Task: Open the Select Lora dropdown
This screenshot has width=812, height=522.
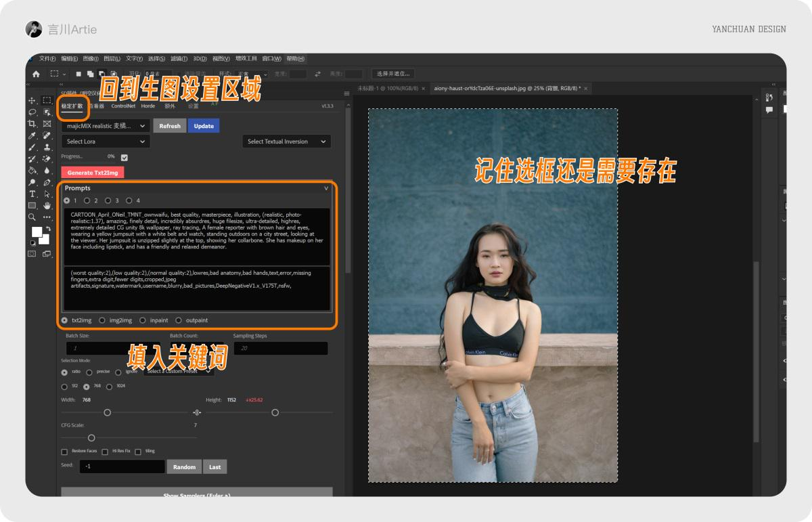Action: [x=105, y=141]
